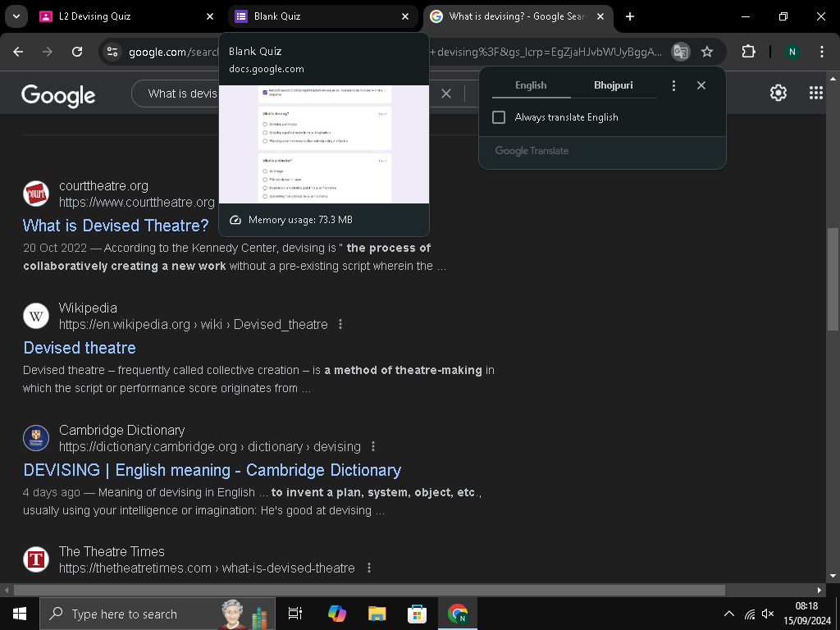This screenshot has height=630, width=840.
Task: Select Bhojpuri in the translate popup
Action: click(x=614, y=85)
